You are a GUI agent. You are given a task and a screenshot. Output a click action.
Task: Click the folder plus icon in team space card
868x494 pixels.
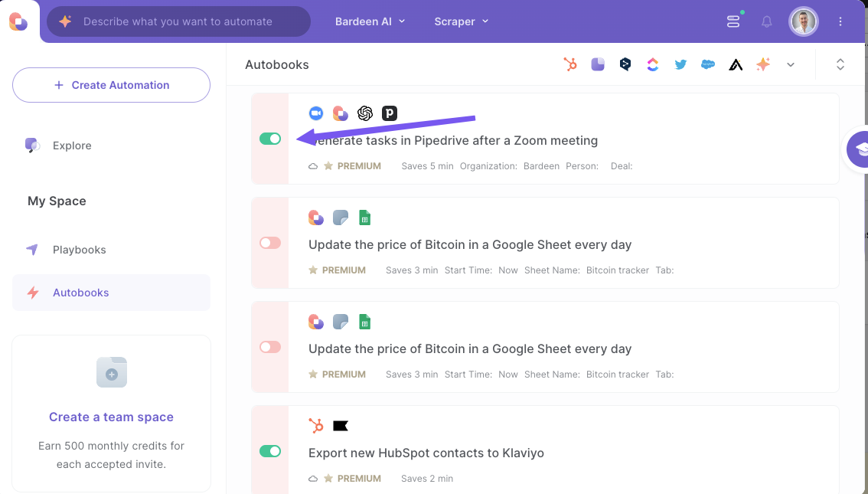point(112,372)
